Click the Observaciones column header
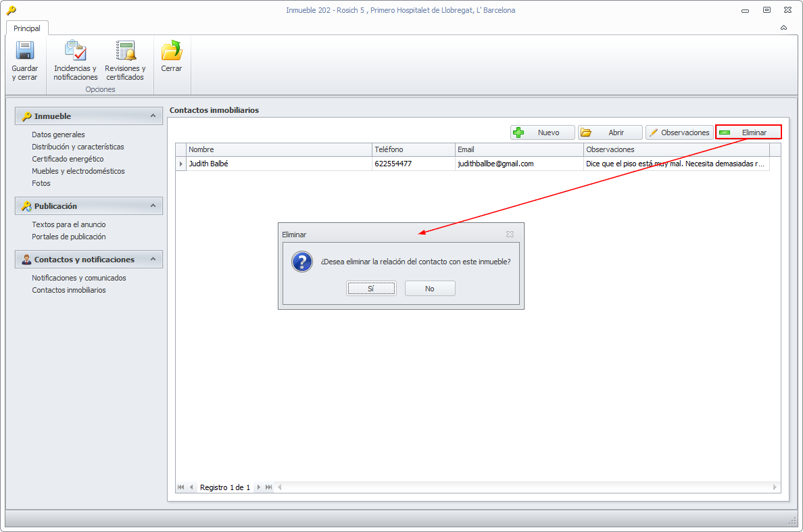Image resolution: width=803 pixels, height=532 pixels. pos(677,149)
